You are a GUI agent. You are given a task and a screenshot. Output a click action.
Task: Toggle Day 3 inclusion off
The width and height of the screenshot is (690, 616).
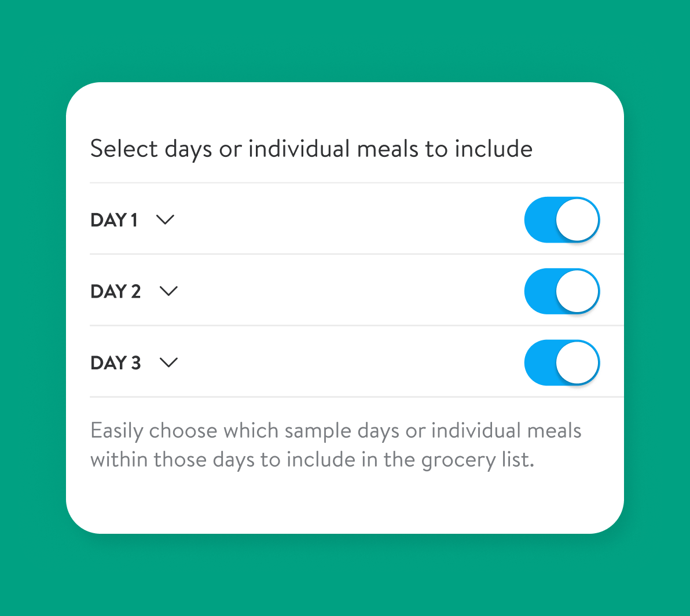pyautogui.click(x=561, y=363)
